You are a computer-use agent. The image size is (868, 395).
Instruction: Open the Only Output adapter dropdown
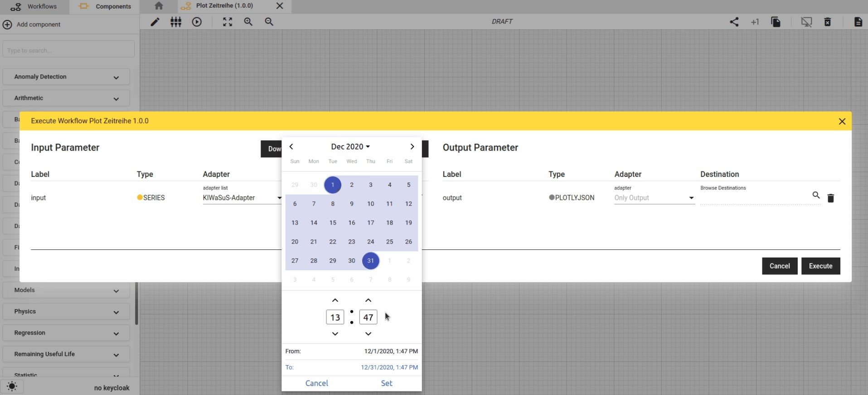coord(655,198)
